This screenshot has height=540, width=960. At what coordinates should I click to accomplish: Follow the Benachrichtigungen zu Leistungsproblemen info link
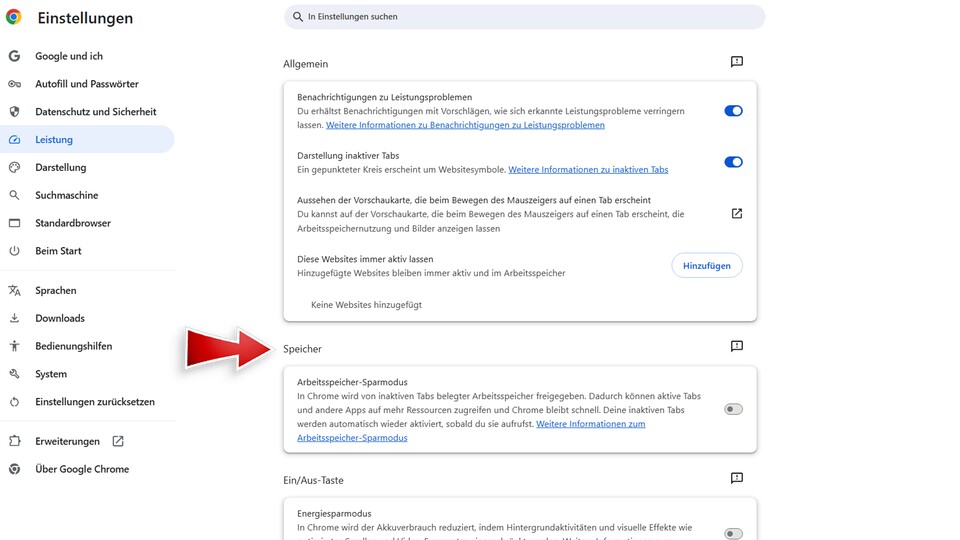coord(465,126)
